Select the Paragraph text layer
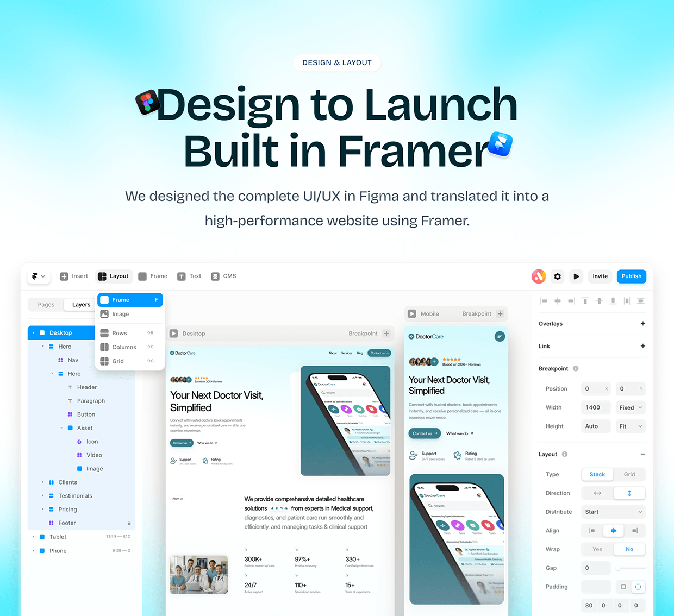 click(x=86, y=401)
